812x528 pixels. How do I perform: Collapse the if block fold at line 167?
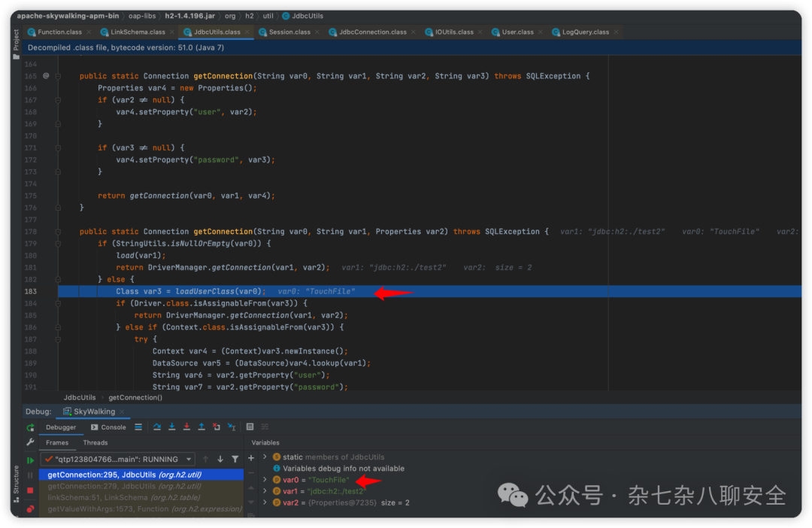click(58, 100)
